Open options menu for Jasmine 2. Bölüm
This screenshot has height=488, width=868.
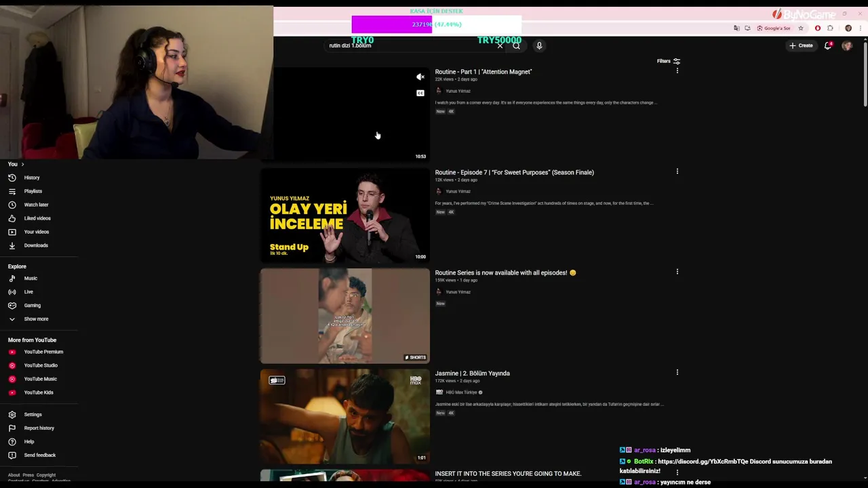(677, 372)
